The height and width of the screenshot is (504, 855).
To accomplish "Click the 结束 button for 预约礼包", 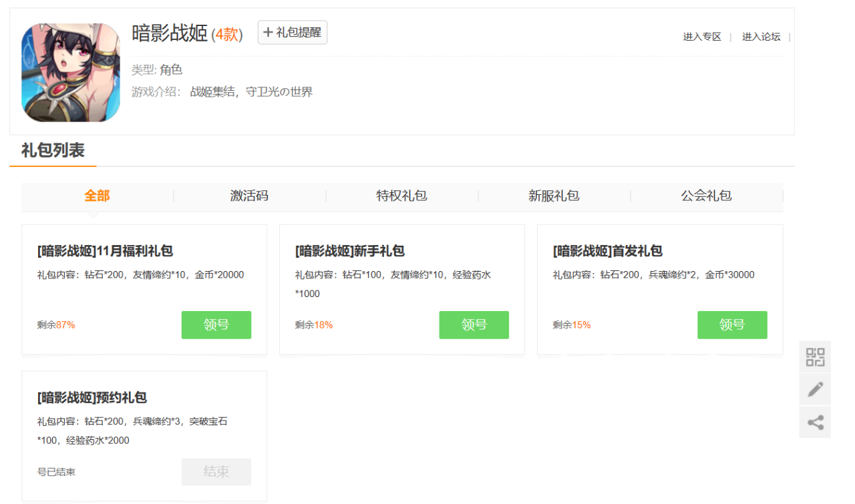I will [x=216, y=472].
